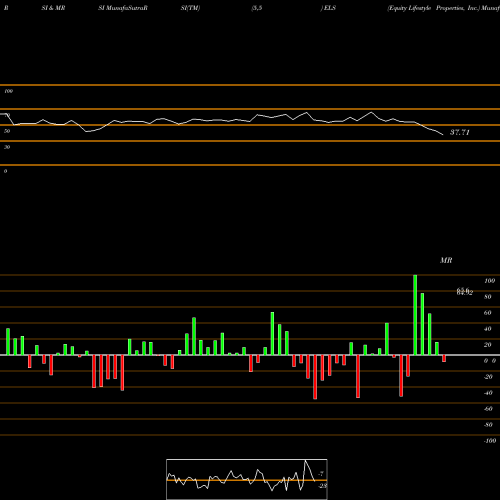This screenshot has height=500, width=500.
Task: Click the -28 value in mini chart
Action: coord(323,486)
